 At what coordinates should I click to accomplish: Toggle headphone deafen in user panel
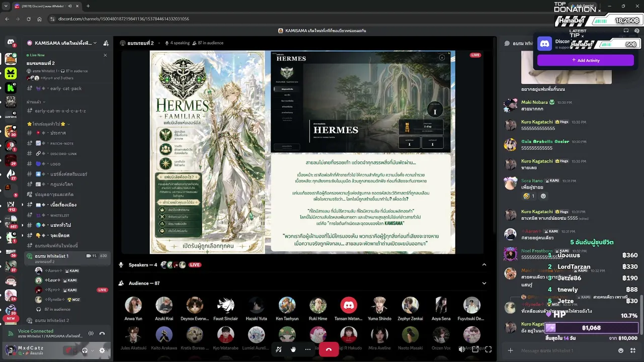click(x=85, y=350)
